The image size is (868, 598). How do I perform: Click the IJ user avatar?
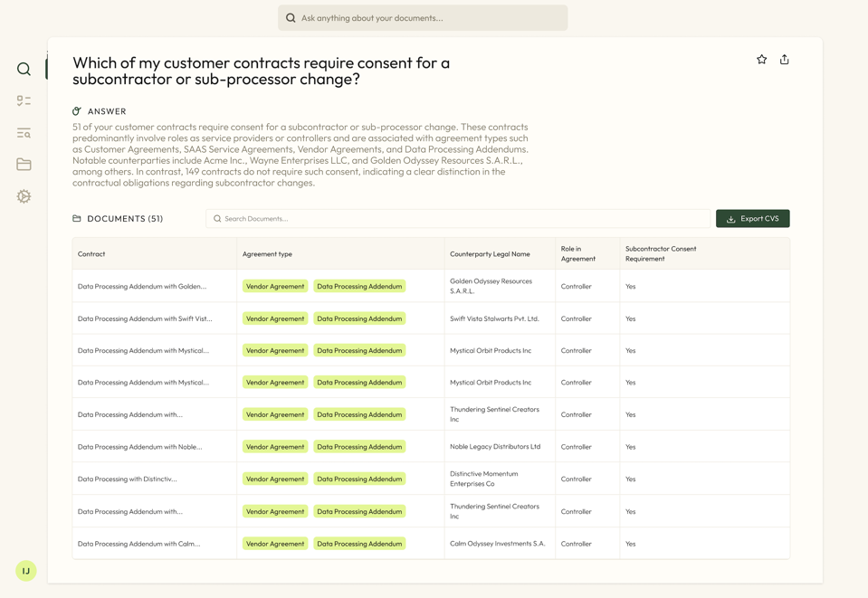coord(26,571)
